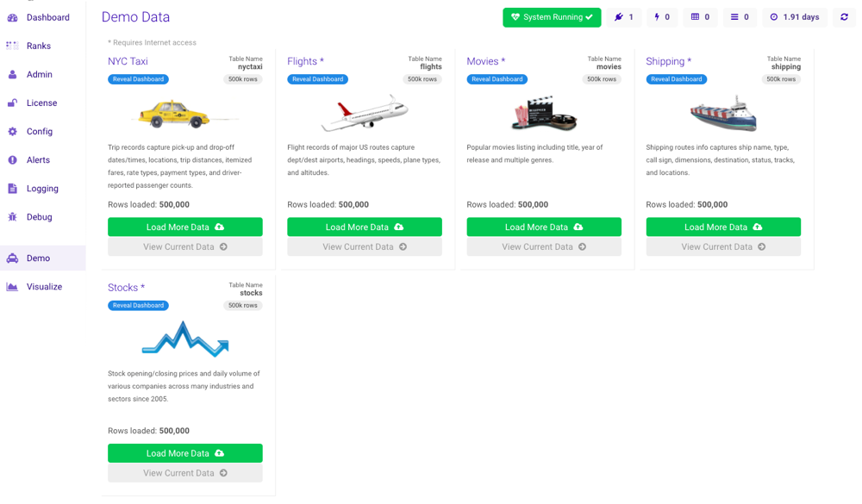862x504 pixels.
Task: Load more data for Flights dataset
Action: [364, 227]
